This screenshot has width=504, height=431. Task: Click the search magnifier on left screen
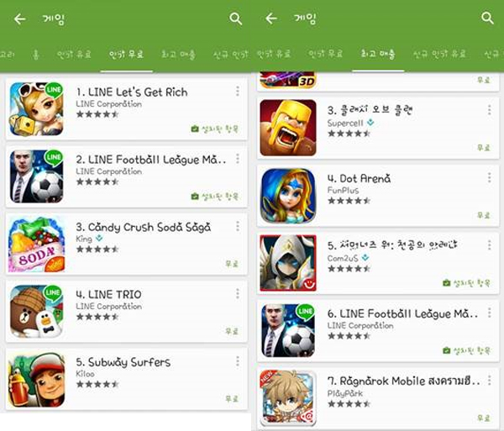235,18
